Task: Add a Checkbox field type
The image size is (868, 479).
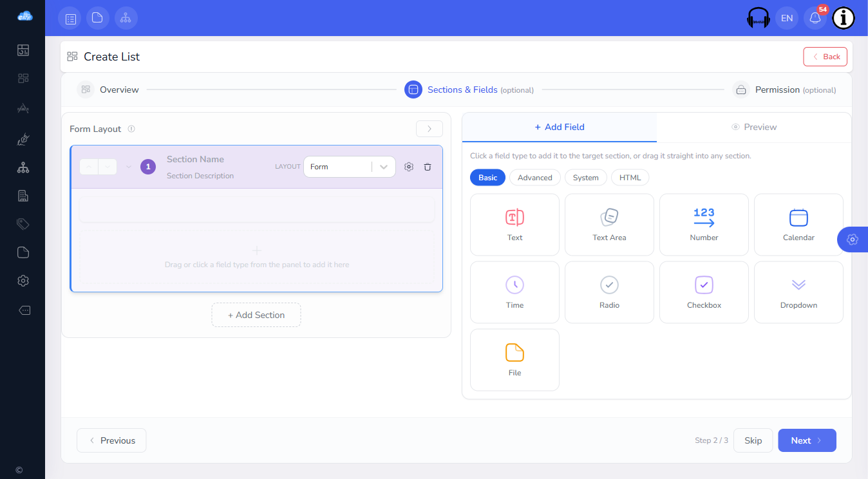Action: point(704,292)
